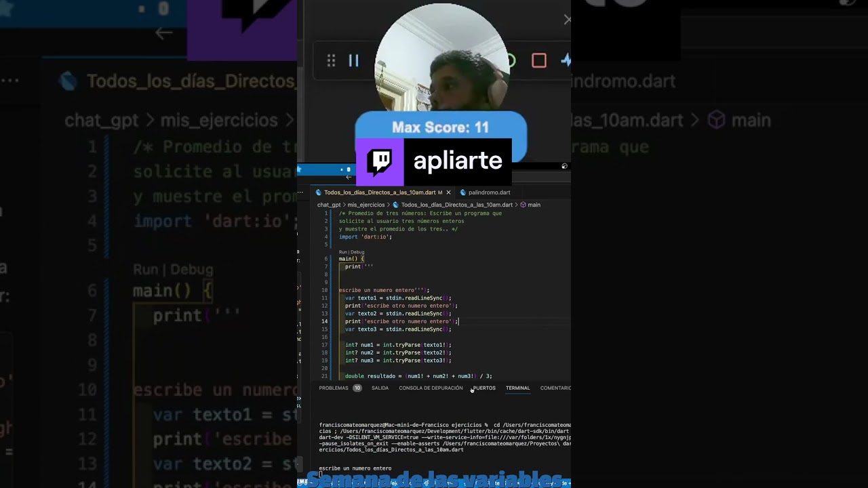
Task: Select the TERMINAL panel tab
Action: [x=517, y=388]
